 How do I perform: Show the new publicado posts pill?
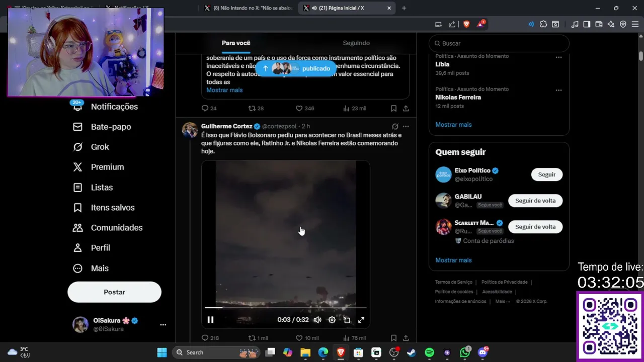[296, 68]
